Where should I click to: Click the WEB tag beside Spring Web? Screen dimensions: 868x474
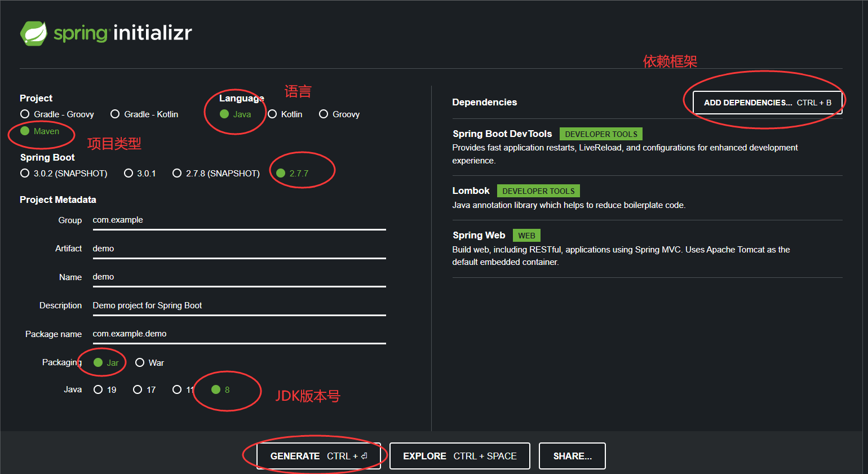tap(527, 236)
